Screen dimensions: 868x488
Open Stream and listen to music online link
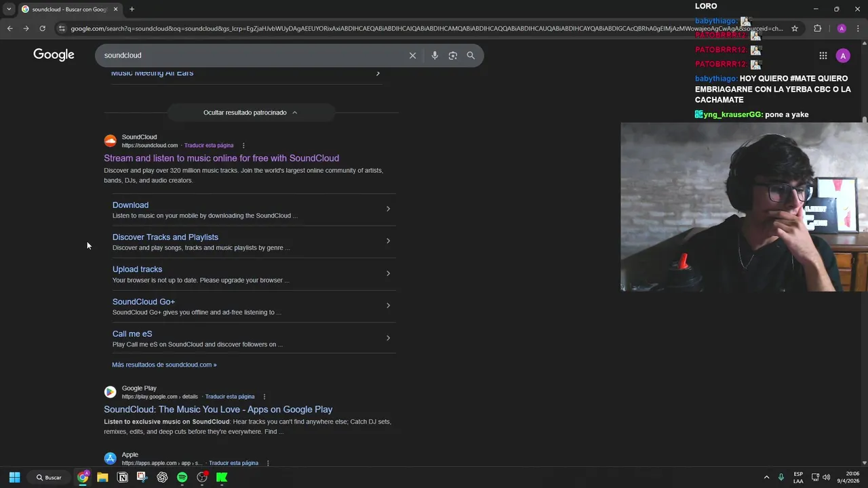(x=221, y=158)
